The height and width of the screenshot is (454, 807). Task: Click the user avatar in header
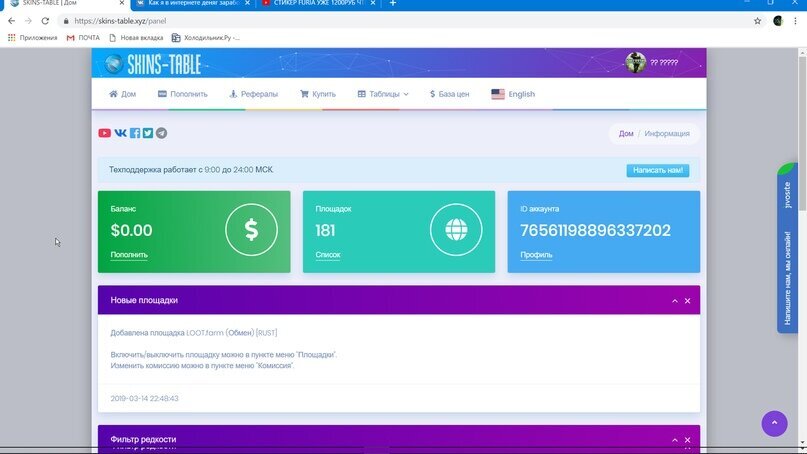[636, 62]
